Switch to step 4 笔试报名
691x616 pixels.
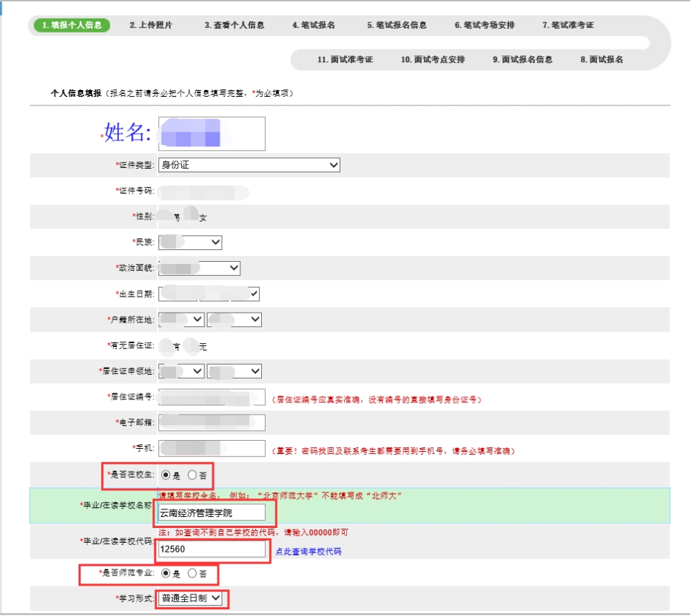[314, 25]
